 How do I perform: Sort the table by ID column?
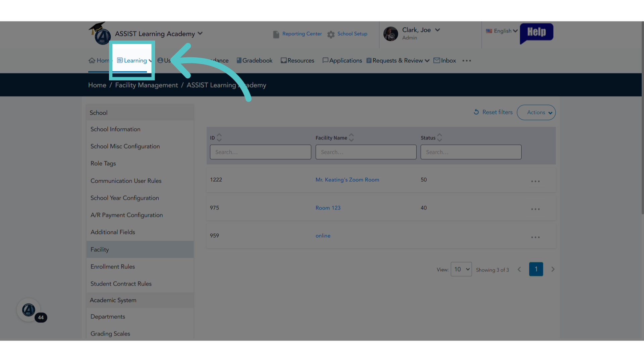coord(219,137)
